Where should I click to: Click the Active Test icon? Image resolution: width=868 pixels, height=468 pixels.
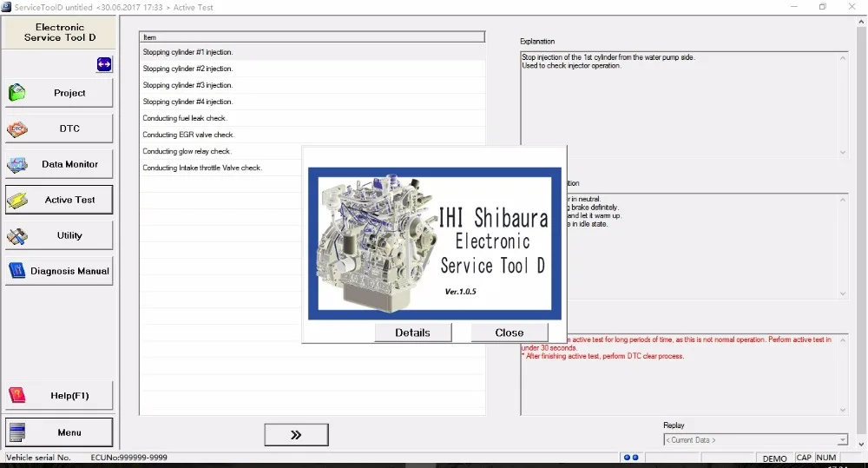coord(17,201)
